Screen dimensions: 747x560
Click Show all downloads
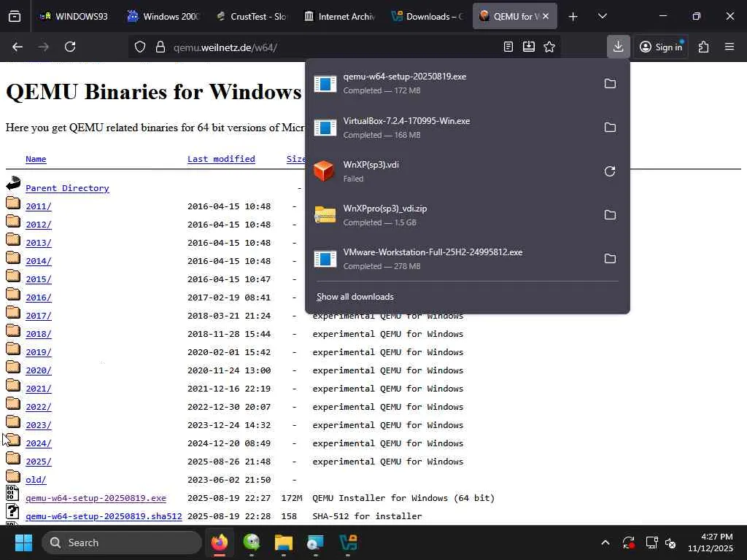point(355,297)
